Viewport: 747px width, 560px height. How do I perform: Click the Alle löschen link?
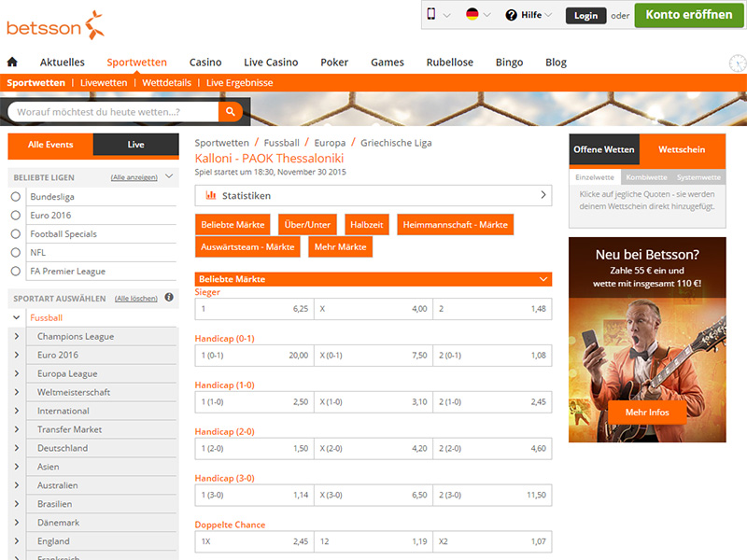pos(135,298)
